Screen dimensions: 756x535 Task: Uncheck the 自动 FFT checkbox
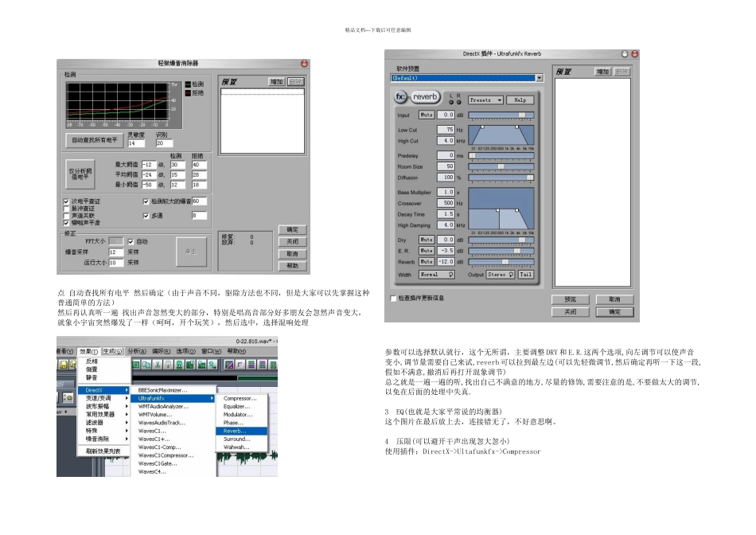coord(131,241)
